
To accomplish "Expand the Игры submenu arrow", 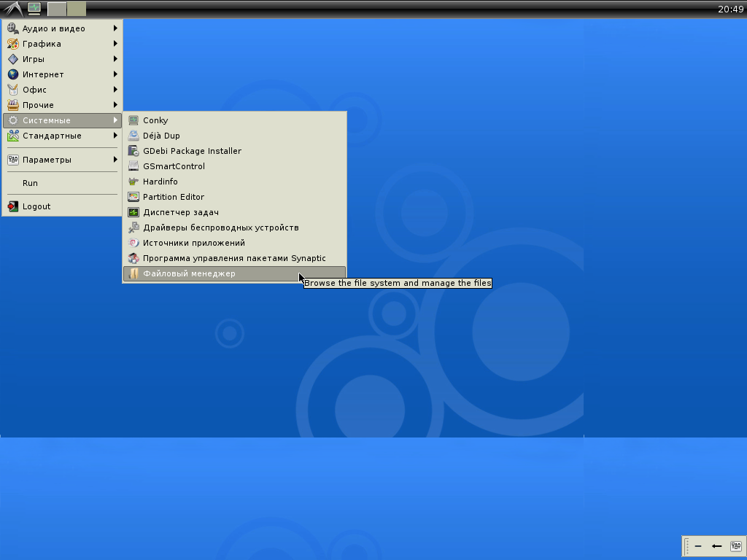I will click(115, 59).
